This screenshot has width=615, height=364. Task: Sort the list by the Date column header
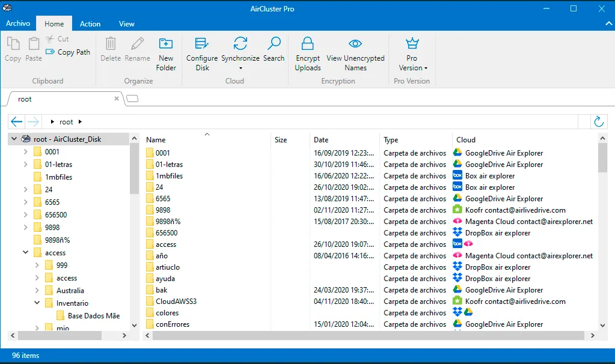(x=321, y=140)
